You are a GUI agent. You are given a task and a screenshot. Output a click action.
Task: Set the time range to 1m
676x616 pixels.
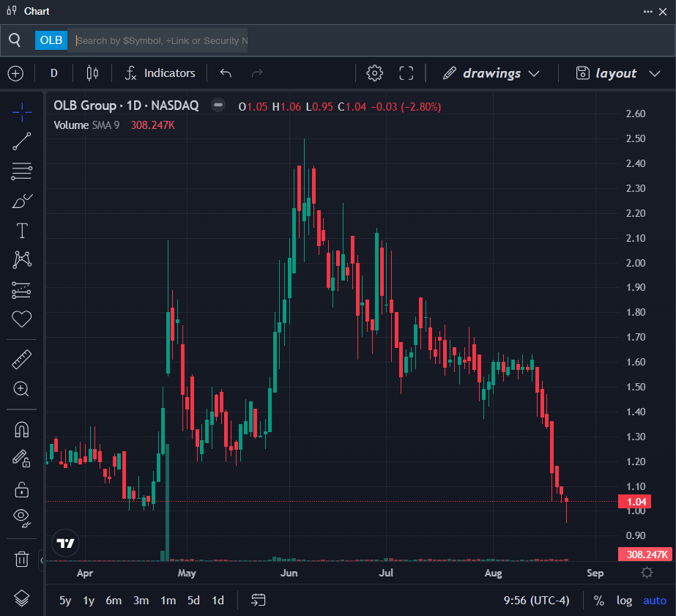click(x=168, y=601)
